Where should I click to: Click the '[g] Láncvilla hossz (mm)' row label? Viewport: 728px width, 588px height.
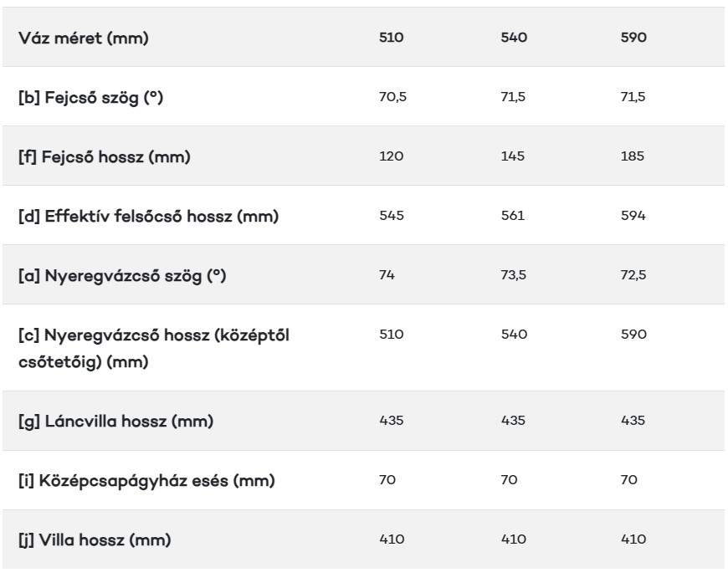(116, 421)
